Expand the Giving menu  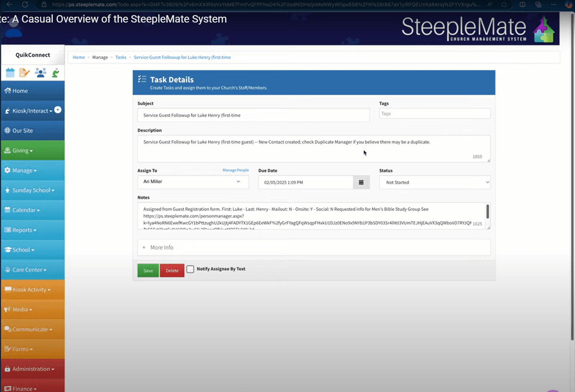point(33,150)
